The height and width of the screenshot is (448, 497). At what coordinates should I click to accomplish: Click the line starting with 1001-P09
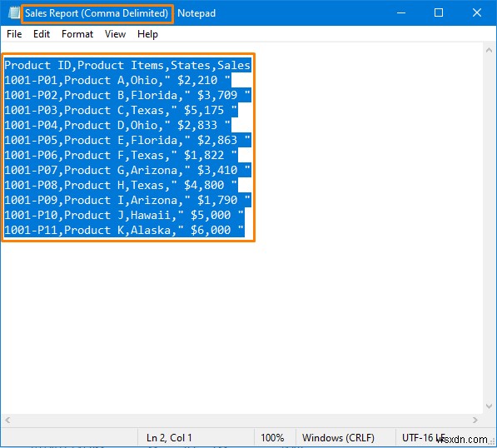[127, 200]
